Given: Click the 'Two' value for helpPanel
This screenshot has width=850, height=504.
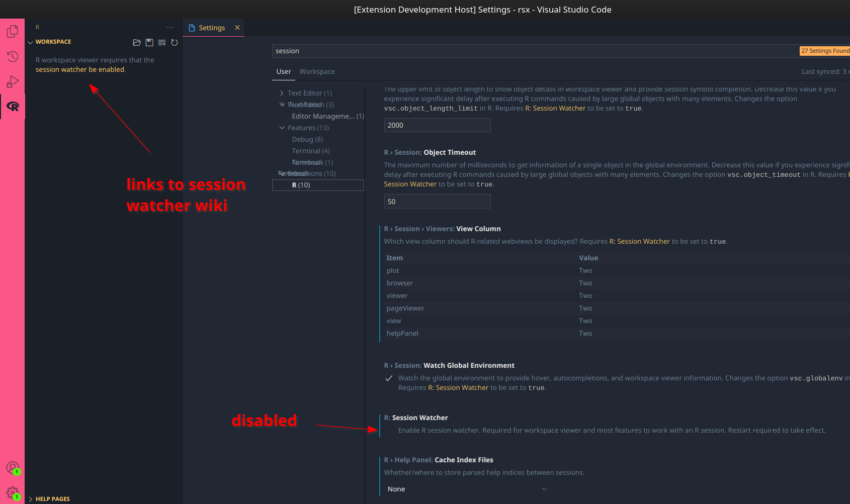Looking at the screenshot, I should coord(585,333).
